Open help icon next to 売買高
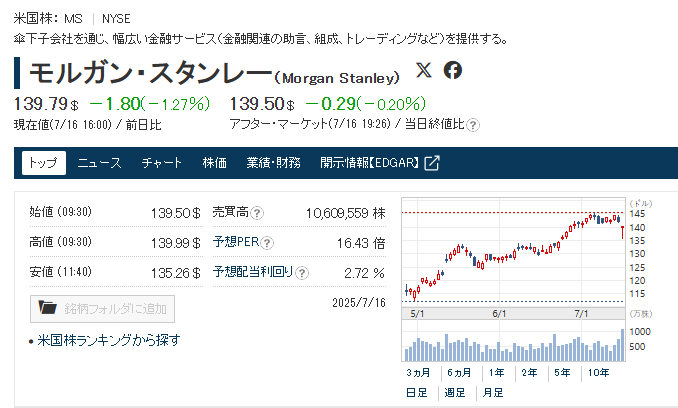 (x=257, y=213)
